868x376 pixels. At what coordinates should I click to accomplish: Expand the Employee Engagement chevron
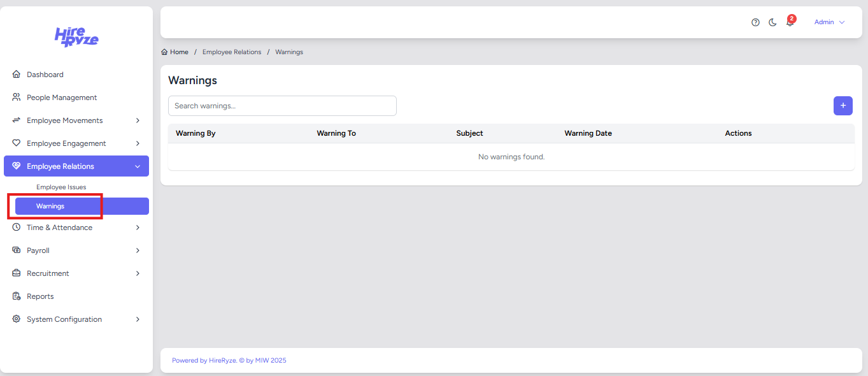click(x=138, y=143)
